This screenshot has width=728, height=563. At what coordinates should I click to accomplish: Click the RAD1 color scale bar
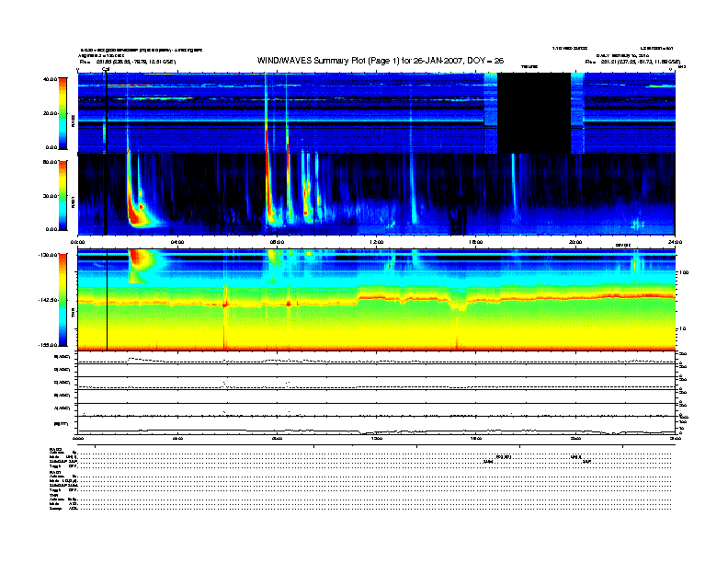click(63, 196)
